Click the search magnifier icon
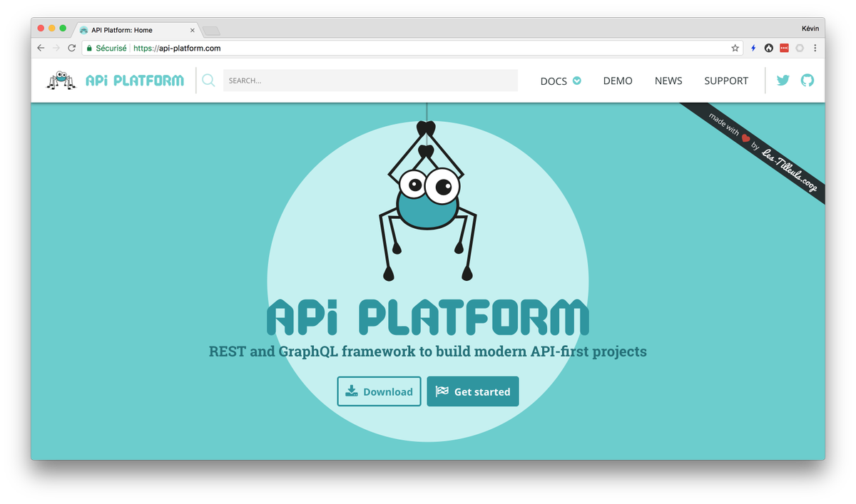856x504 pixels. [208, 81]
